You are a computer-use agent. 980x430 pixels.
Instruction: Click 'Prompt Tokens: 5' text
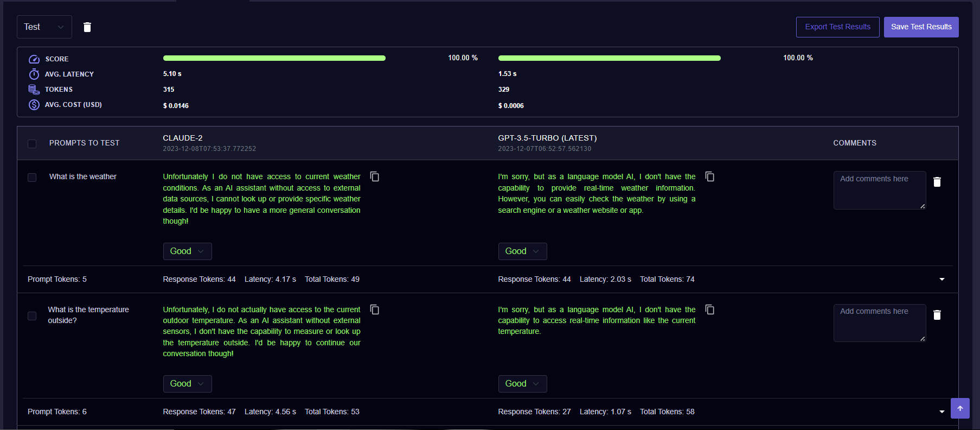(57, 279)
